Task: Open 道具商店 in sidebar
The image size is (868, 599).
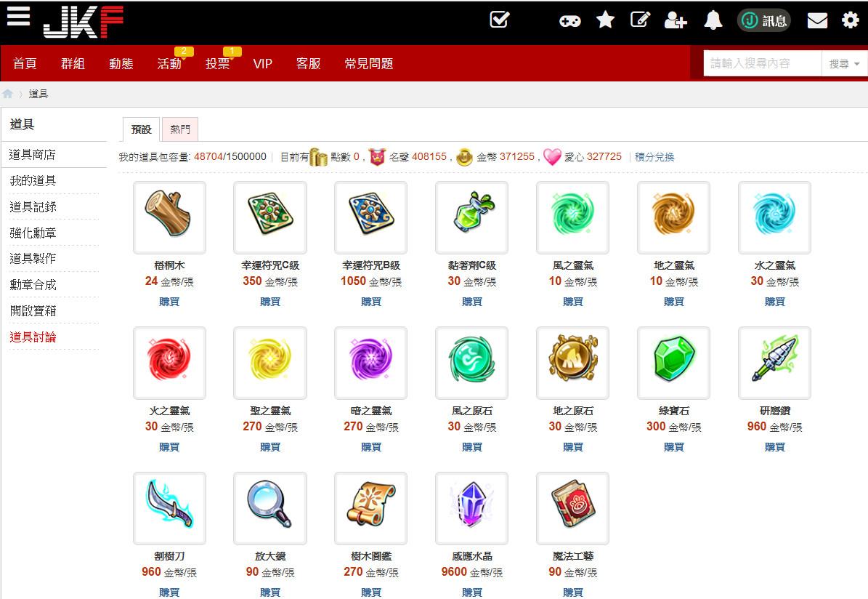Action: [32, 155]
